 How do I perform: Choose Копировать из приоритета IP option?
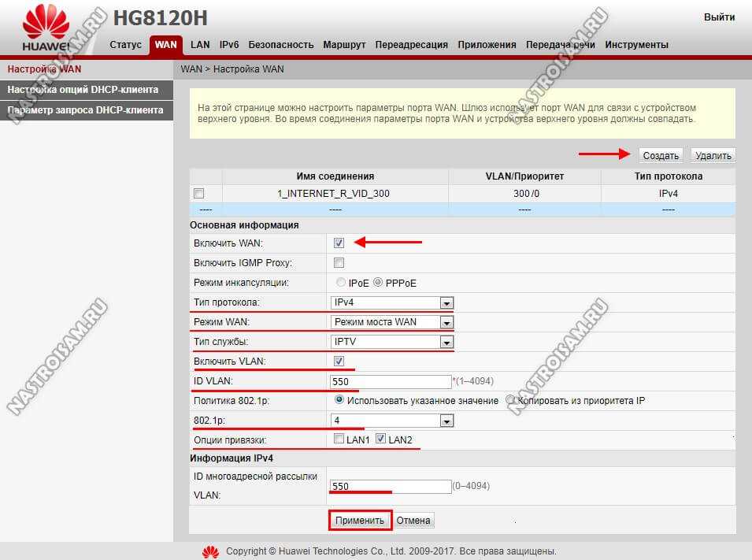click(510, 401)
